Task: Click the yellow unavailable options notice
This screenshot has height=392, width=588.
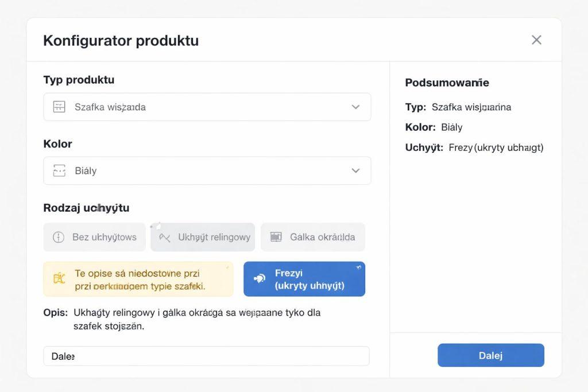Action: 138,279
